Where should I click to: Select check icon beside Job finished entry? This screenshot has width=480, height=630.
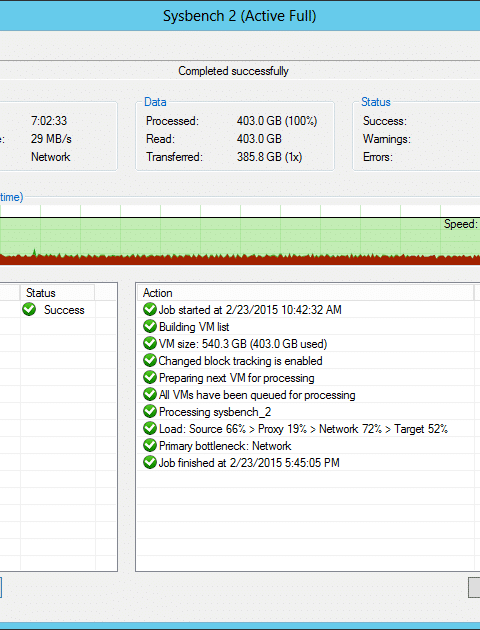[x=150, y=462]
